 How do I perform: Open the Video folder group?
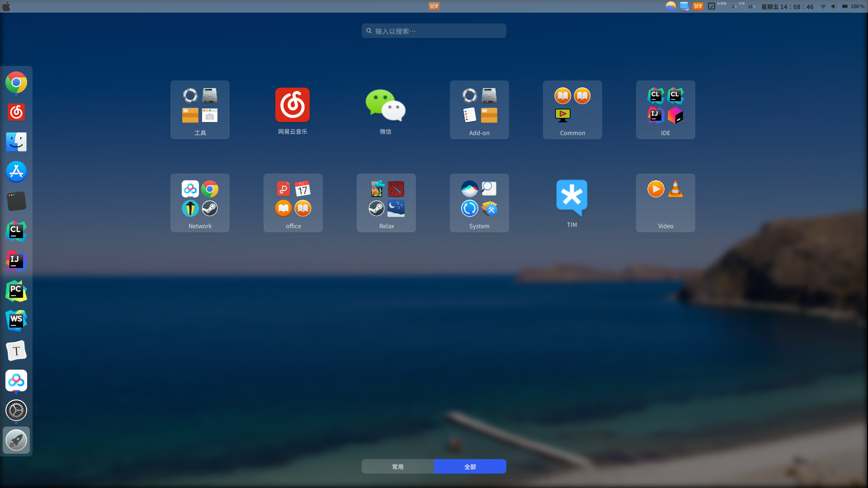(x=665, y=203)
